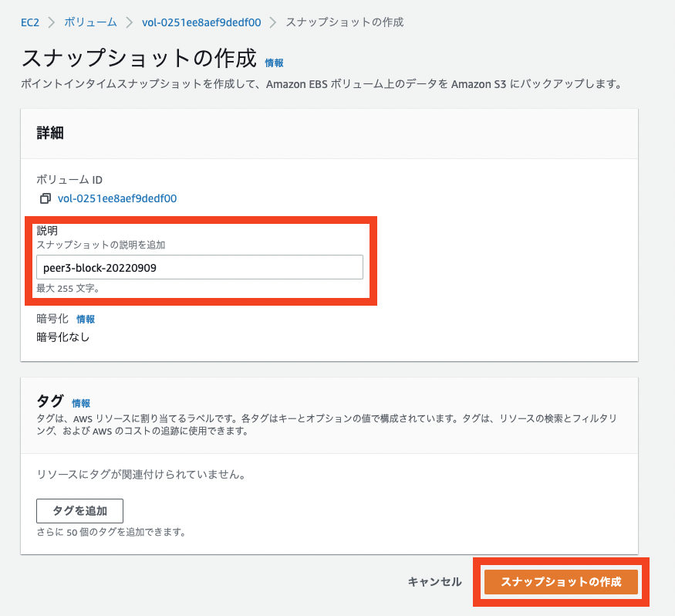Image resolution: width=675 pixels, height=616 pixels.
Task: Open the EC2 breadcrumb link
Action: pyautogui.click(x=30, y=22)
